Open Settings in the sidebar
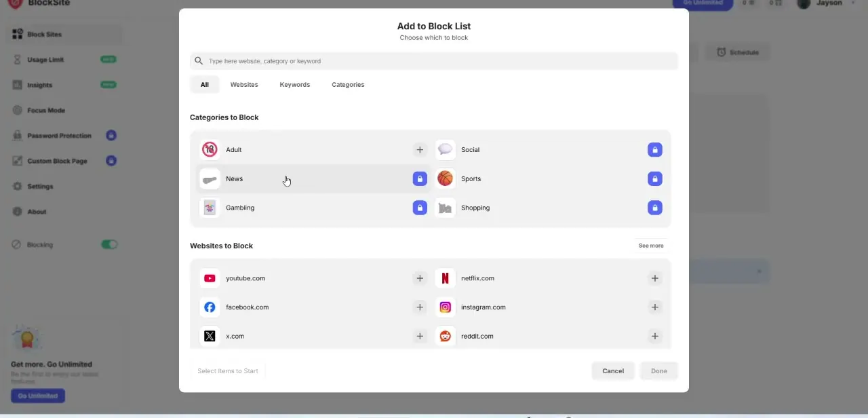Screen dimensions: 868x418 click(x=64, y=186)
